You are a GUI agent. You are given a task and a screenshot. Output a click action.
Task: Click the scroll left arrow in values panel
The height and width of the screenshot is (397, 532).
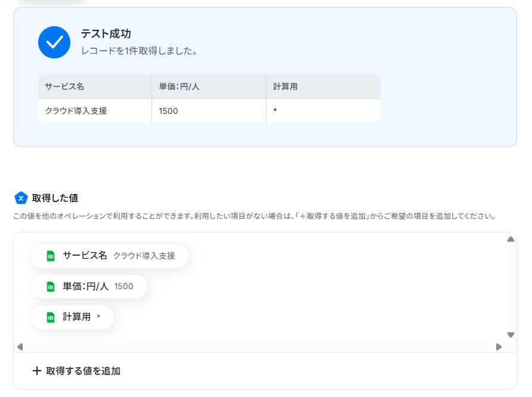click(x=20, y=347)
